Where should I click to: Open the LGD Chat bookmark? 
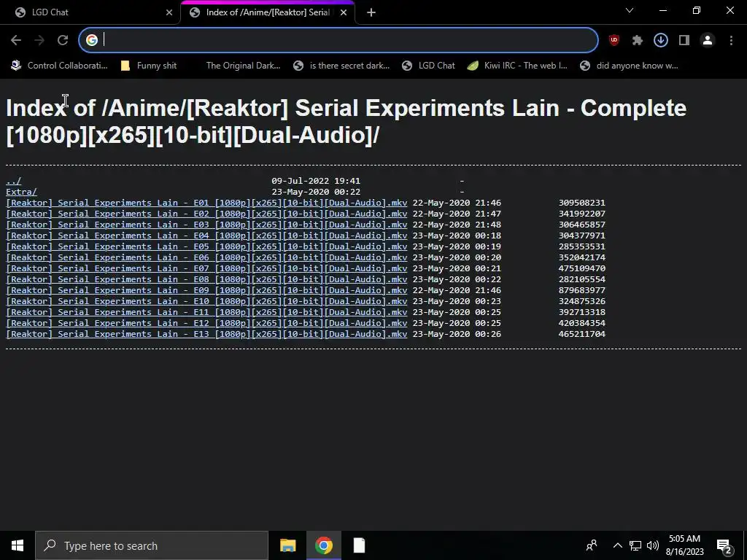[x=428, y=66]
